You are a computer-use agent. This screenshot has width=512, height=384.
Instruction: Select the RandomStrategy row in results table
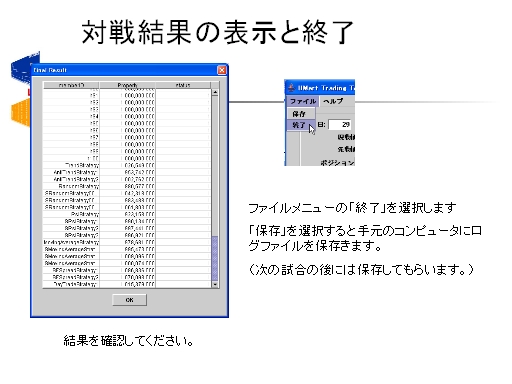[127, 186]
